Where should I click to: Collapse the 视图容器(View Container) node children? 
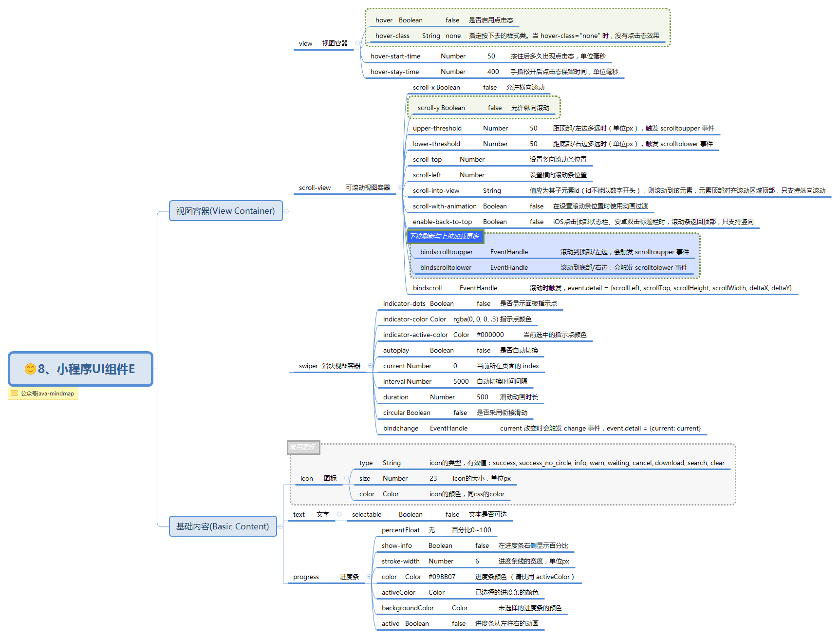pyautogui.click(x=286, y=211)
